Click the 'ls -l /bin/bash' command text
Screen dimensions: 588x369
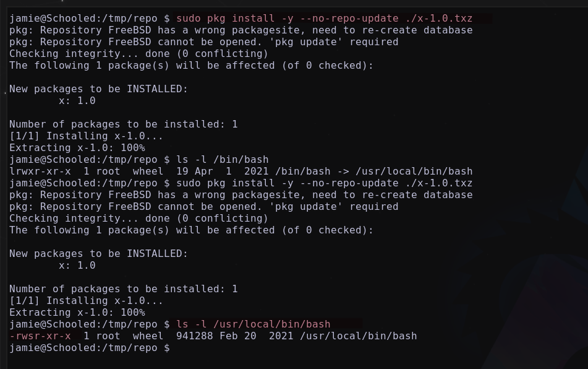pos(223,160)
